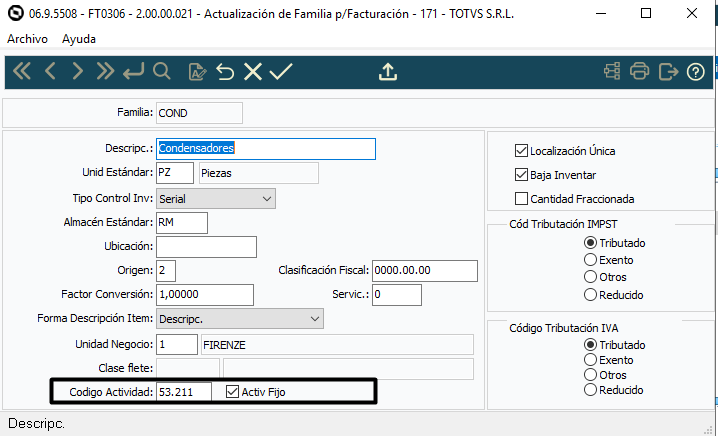718x436 pixels.
Task: Click the Clasificación Fiscal input field
Action: 424,271
